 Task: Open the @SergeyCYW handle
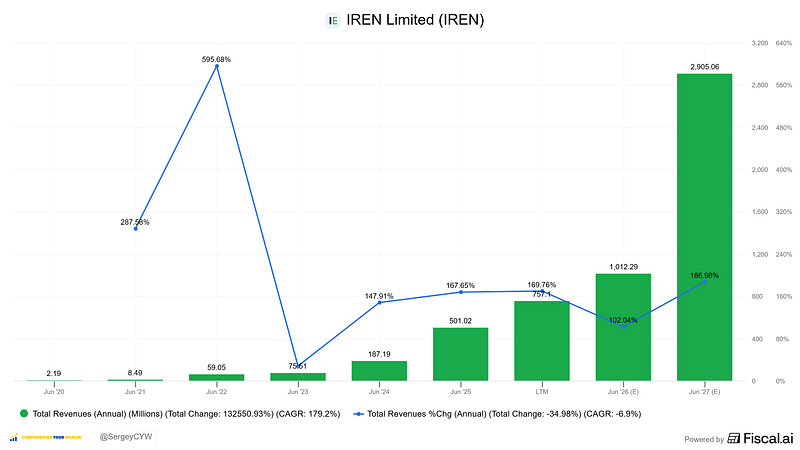tap(126, 437)
